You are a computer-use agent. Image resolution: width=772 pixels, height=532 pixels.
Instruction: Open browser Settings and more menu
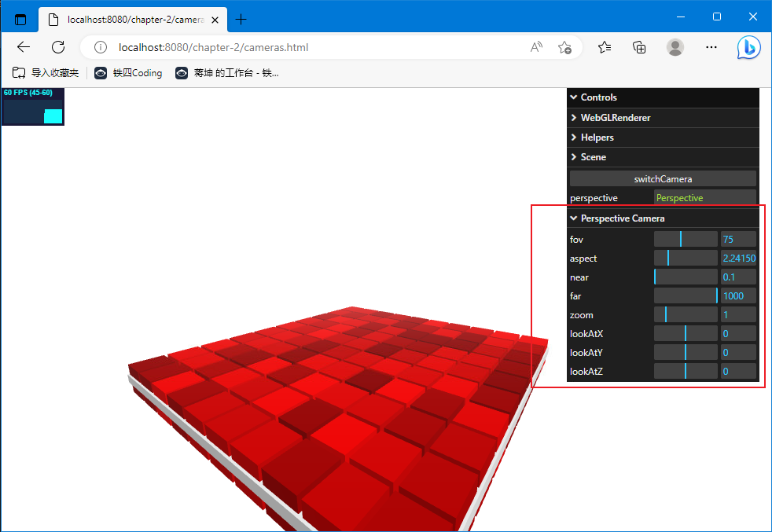[x=711, y=47]
